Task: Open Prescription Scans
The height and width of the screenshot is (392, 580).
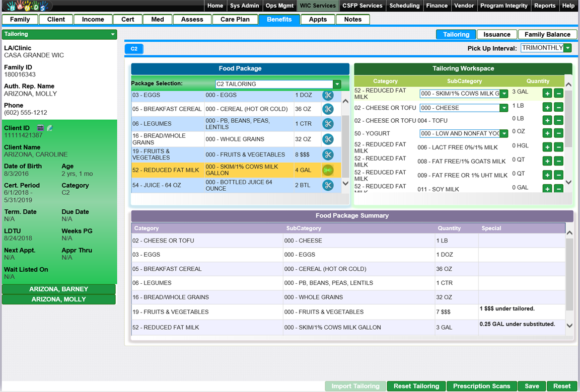Action: point(481,386)
